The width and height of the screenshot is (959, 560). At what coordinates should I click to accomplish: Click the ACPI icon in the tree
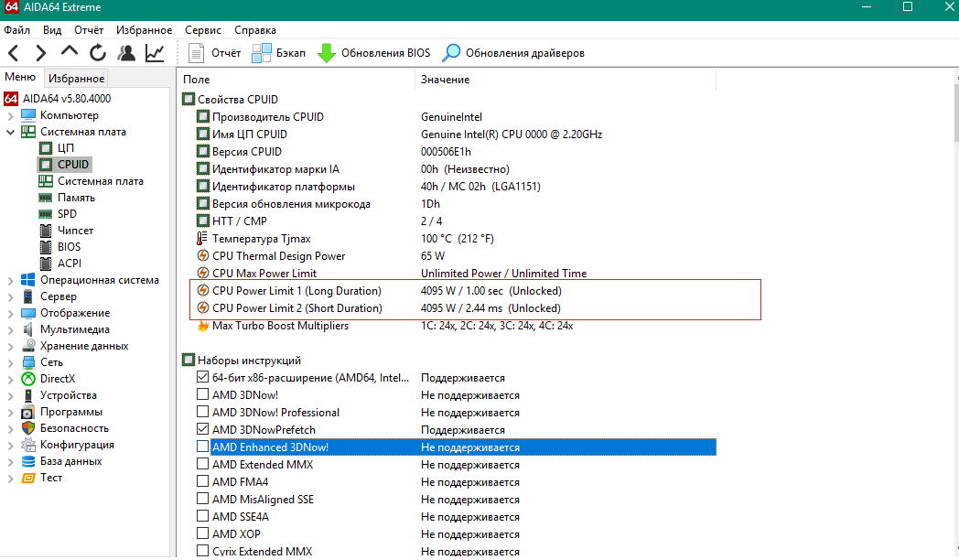46,264
